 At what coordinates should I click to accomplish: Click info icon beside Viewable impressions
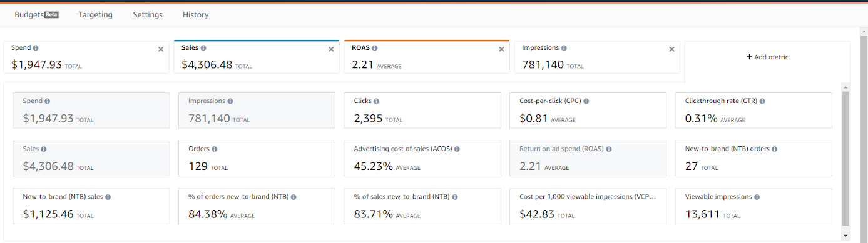(x=757, y=197)
